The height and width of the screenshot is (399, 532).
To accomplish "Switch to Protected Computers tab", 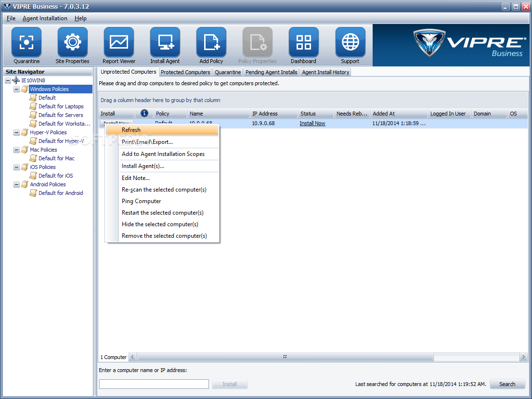I will point(185,72).
